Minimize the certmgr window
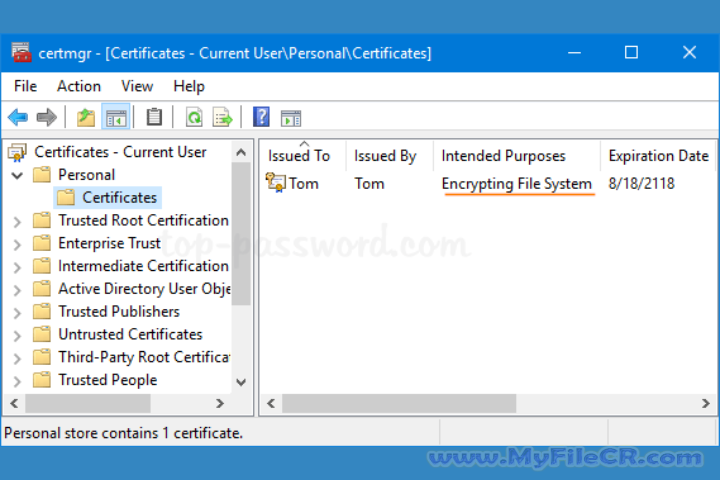 click(x=574, y=53)
